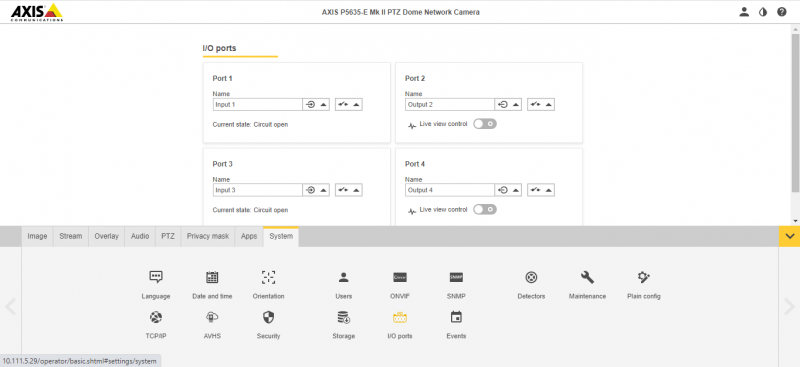Open the Language settings icon
This screenshot has height=367, width=800.
156,277
